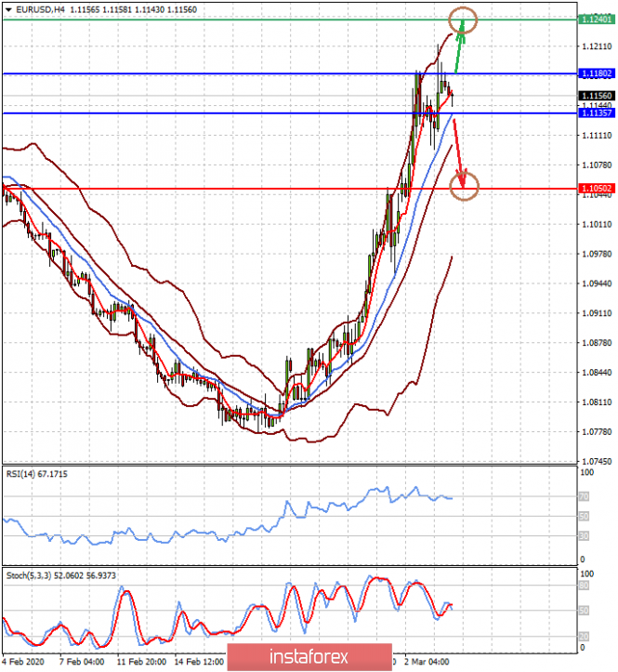Select the 1.09440 price axis value
This screenshot has width=618, height=672.
(597, 283)
